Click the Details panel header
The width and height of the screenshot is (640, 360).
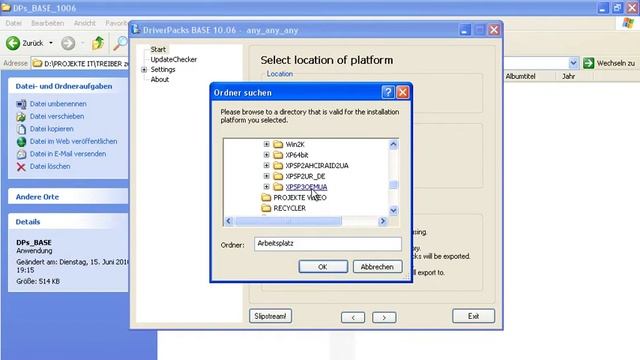[68, 222]
